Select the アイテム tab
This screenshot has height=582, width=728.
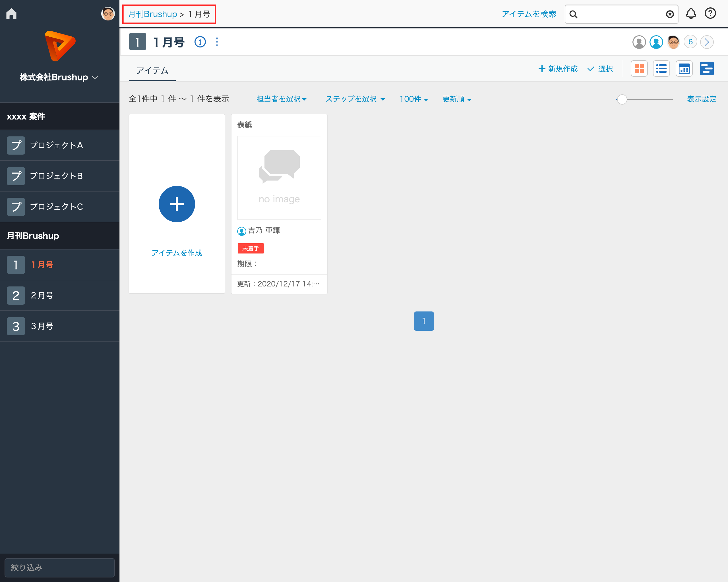tap(152, 70)
